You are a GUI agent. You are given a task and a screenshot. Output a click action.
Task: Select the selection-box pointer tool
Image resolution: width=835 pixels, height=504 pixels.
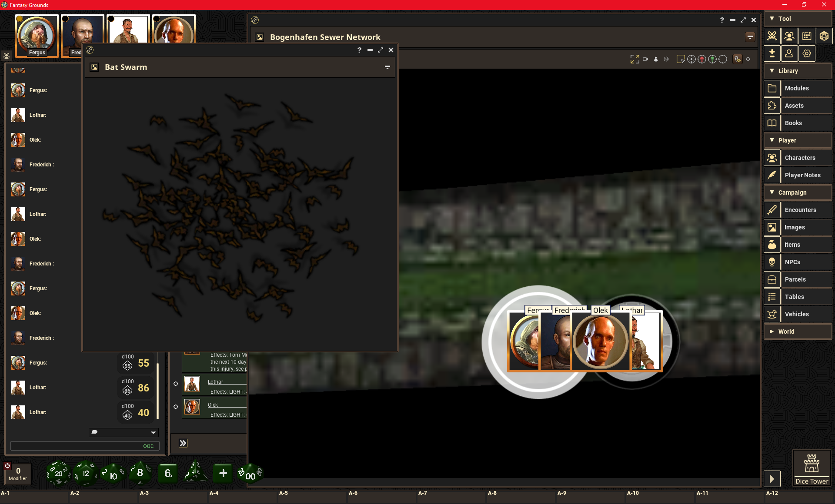[681, 59]
